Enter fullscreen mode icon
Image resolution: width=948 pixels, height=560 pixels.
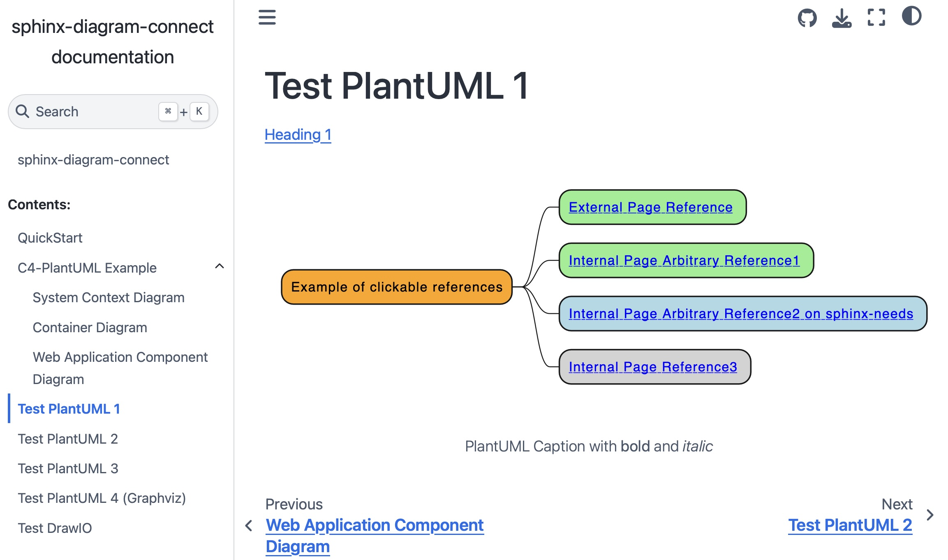(x=876, y=18)
